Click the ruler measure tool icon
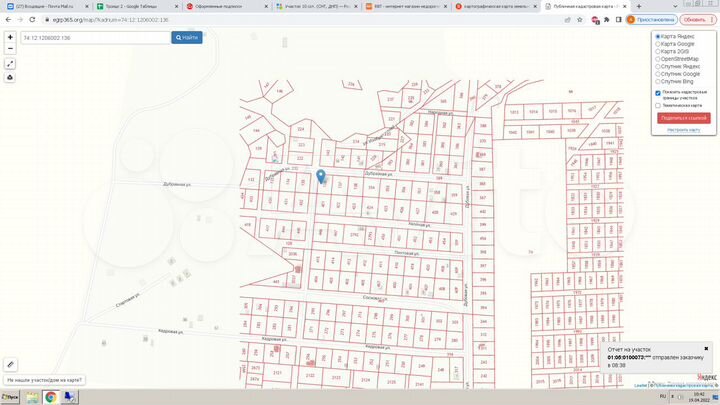 tap(9, 365)
